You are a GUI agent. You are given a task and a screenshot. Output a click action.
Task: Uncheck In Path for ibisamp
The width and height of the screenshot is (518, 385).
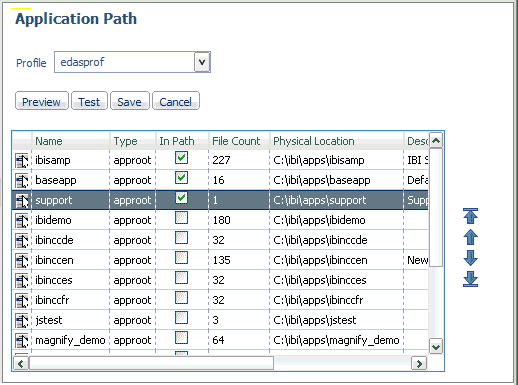point(181,158)
